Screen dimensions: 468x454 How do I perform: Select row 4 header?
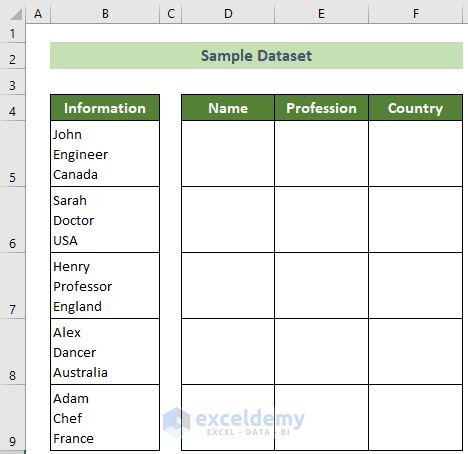pos(12,108)
